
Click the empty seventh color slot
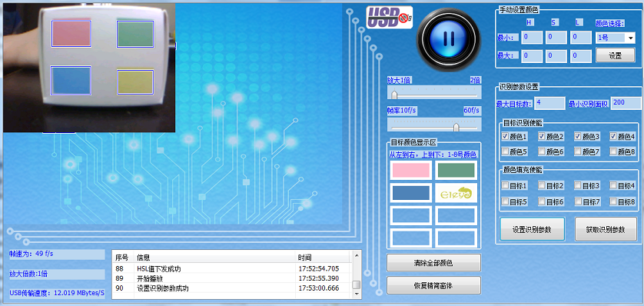410,238
